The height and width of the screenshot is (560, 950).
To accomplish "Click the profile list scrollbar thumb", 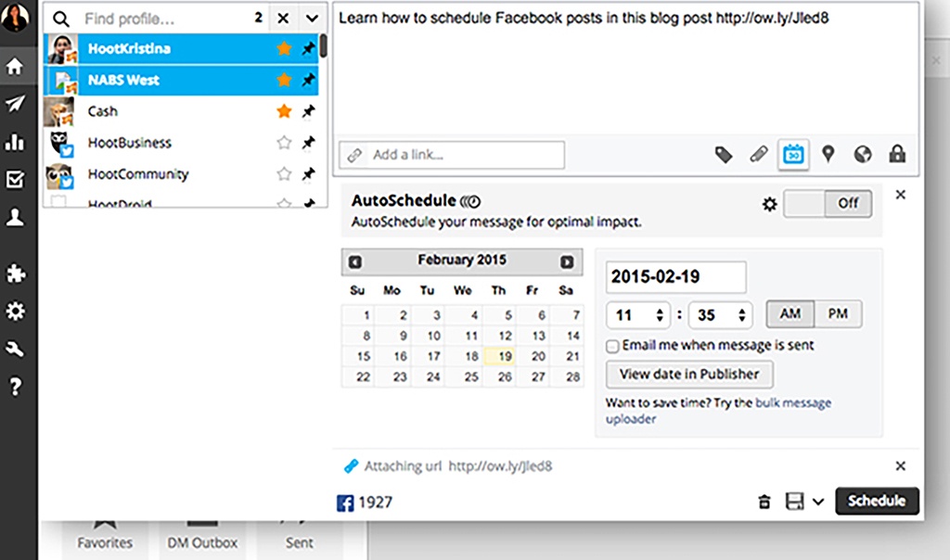I will (324, 46).
